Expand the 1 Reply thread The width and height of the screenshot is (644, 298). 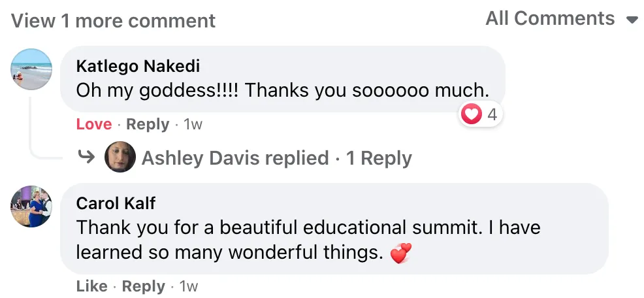click(379, 158)
